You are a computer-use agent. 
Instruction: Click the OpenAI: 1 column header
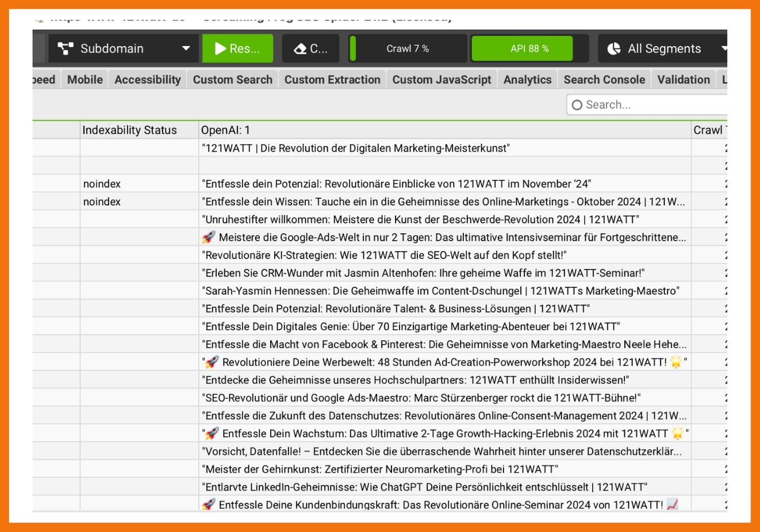click(x=225, y=130)
